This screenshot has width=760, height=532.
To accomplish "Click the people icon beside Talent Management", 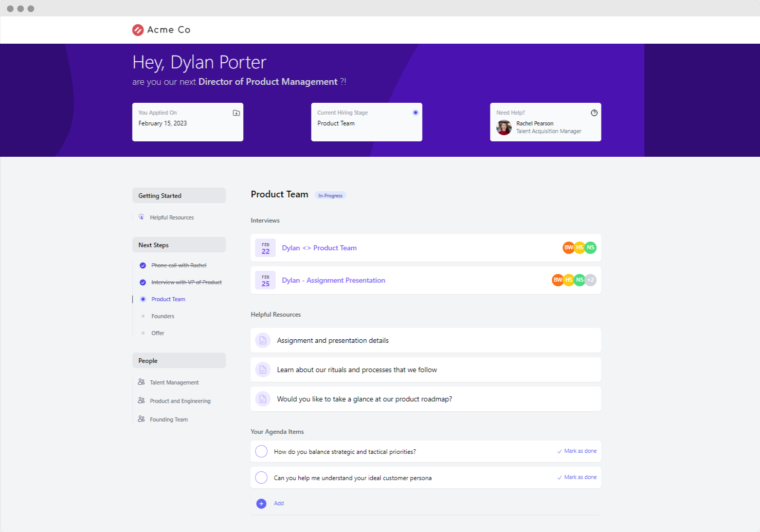I will click(x=141, y=382).
